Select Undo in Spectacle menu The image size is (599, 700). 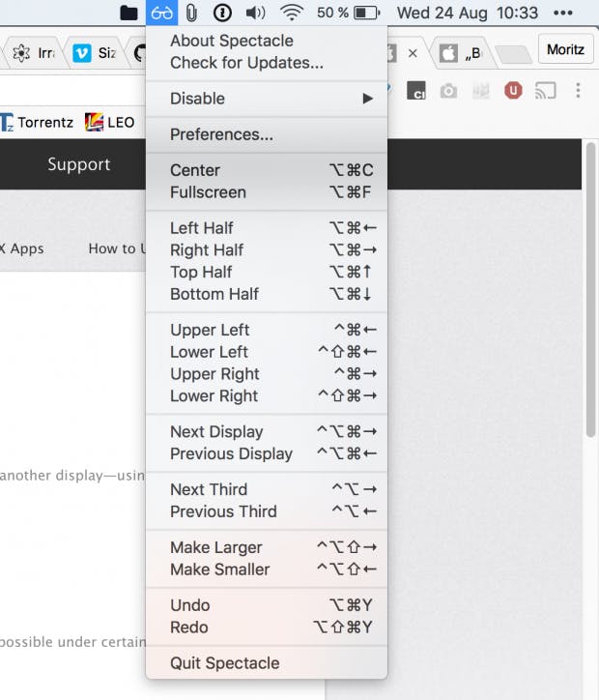pos(267,605)
